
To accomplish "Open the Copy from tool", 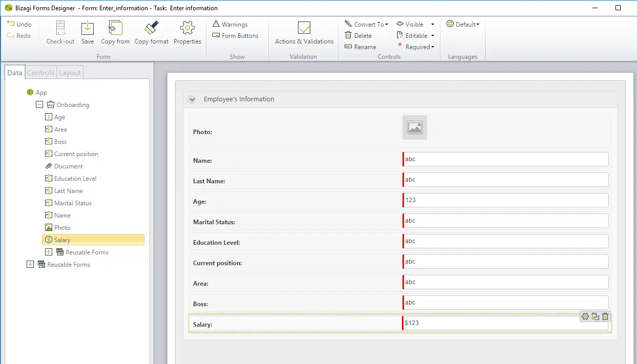I will pyautogui.click(x=115, y=33).
